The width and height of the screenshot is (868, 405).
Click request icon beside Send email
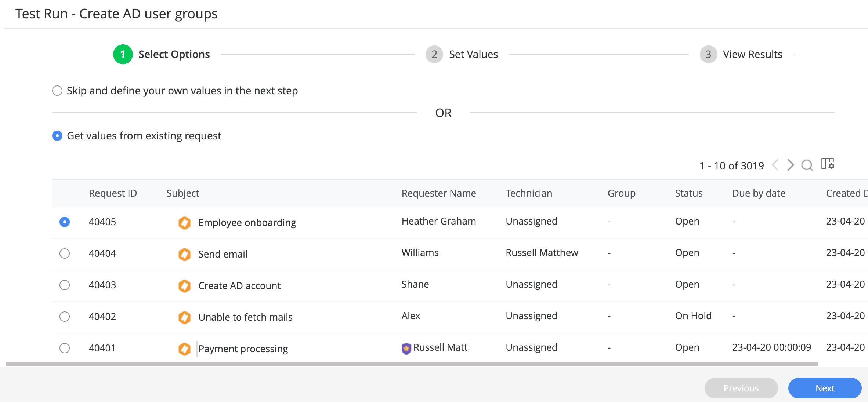(184, 254)
